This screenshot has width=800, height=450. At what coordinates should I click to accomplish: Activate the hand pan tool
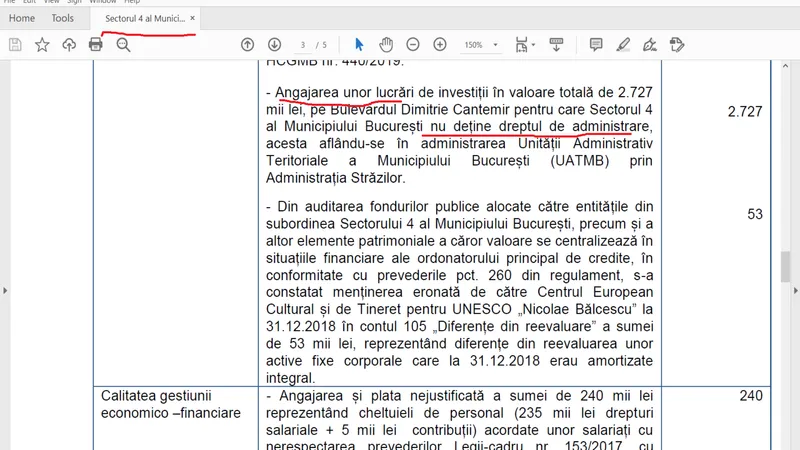click(386, 45)
